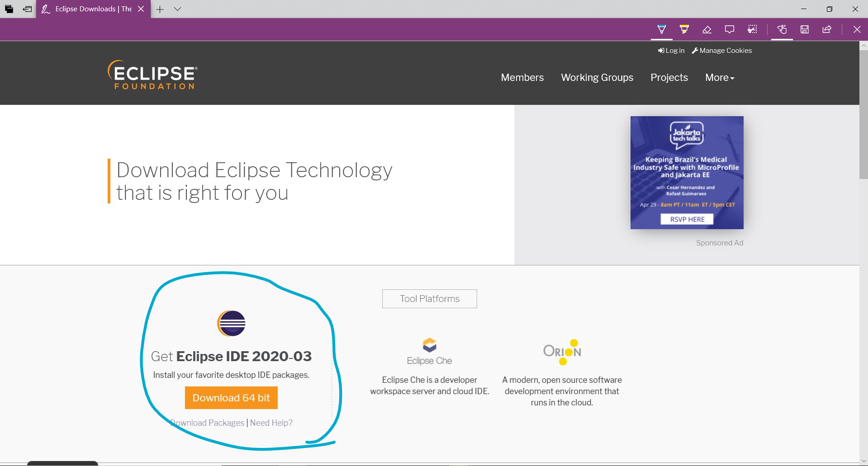Click the vertical scrollbar thumb
This screenshot has width=868, height=466.
click(x=863, y=115)
